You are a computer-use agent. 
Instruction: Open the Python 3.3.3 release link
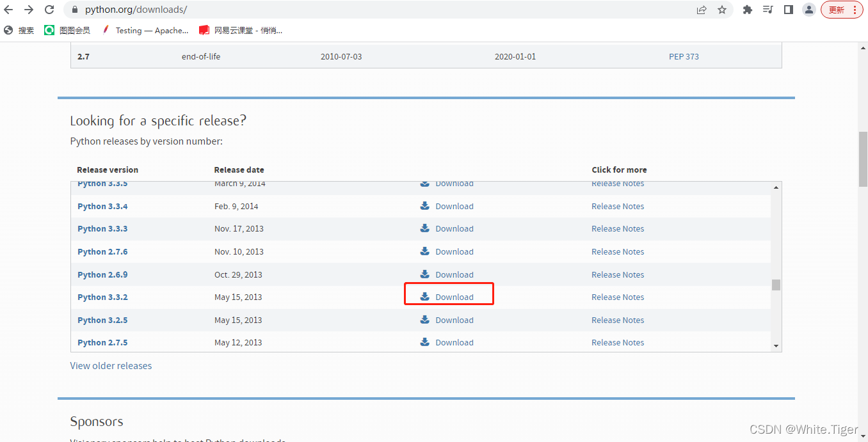pos(102,228)
